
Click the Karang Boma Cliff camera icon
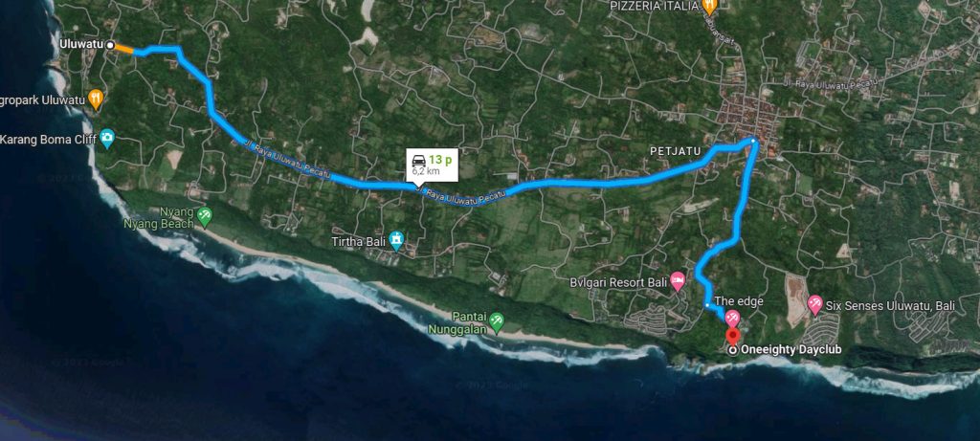point(107,139)
